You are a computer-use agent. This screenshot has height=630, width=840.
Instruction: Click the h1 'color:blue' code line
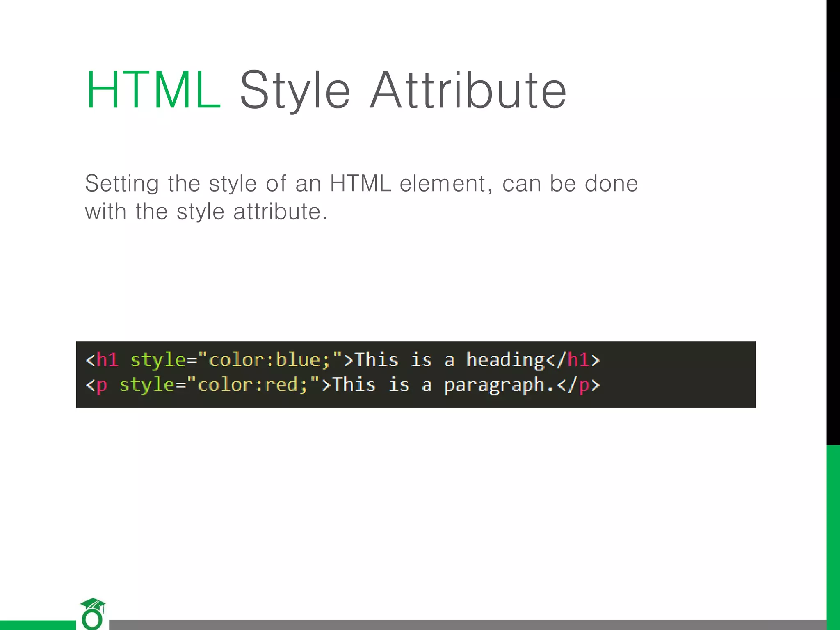(x=343, y=360)
